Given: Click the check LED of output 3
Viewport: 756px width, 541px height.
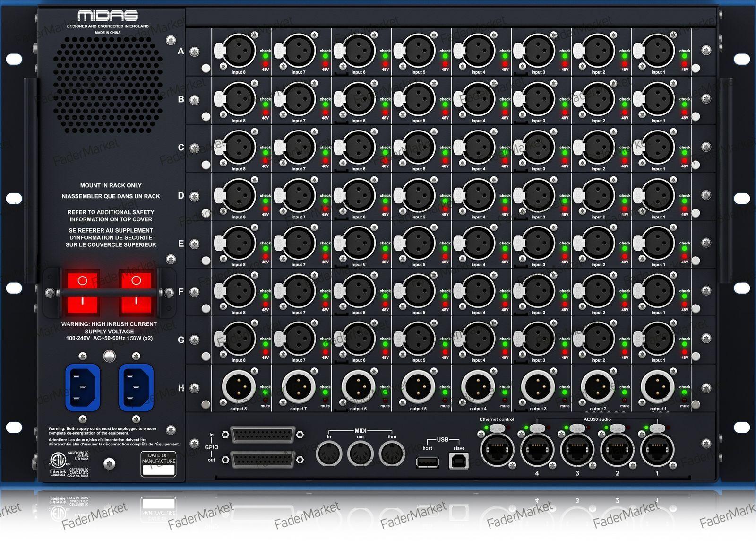Looking at the screenshot, I should tap(565, 393).
